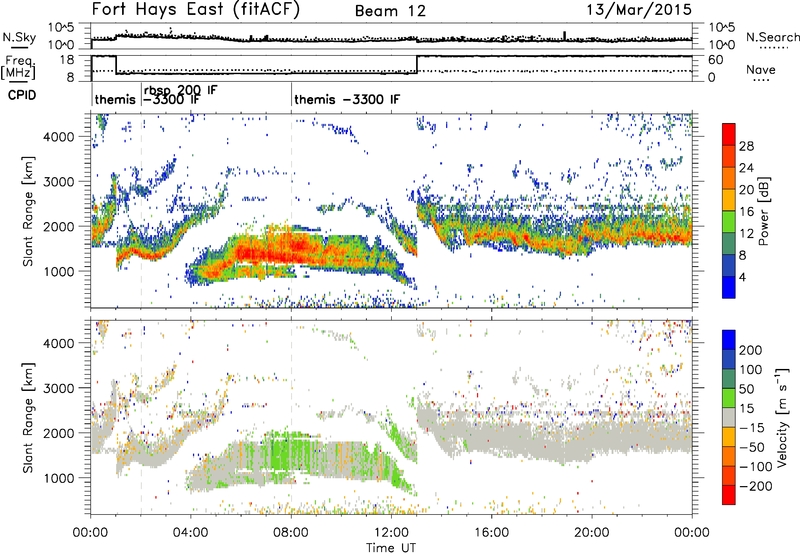
Task: Click the frequency step-up line near 13:00
Action: pos(417,65)
